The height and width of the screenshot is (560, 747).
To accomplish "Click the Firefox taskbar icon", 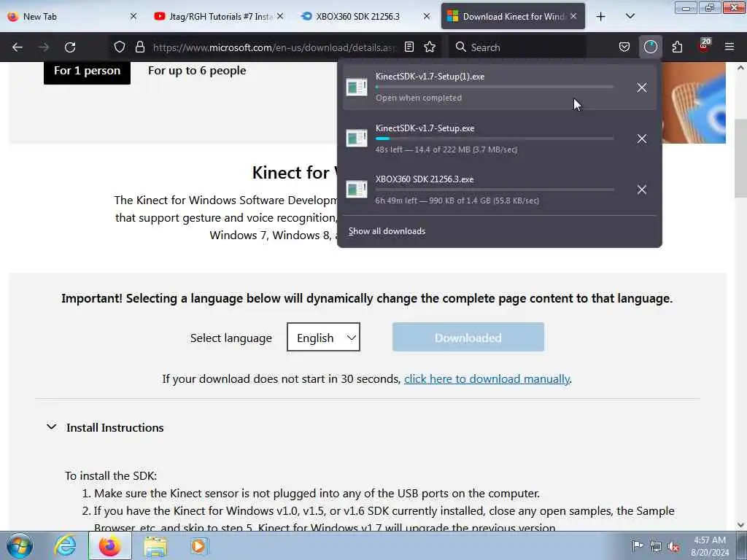I will [109, 545].
